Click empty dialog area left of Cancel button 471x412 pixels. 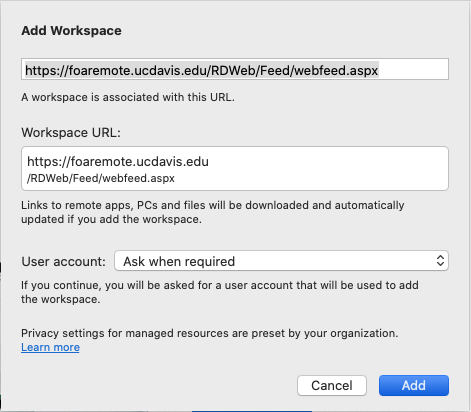[160, 385]
